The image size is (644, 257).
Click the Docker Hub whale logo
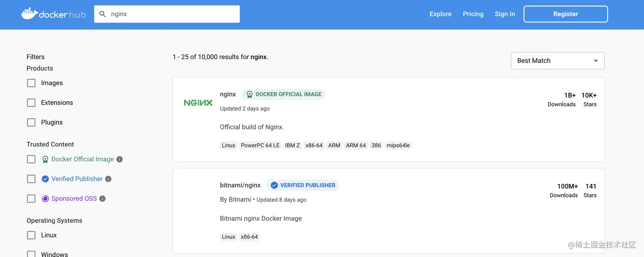[29, 14]
